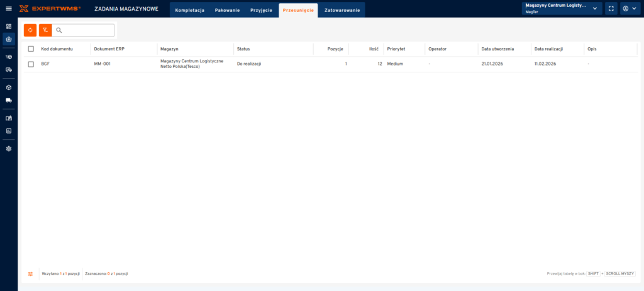Sort by Data utworzenia column header
Image resolution: width=644 pixels, height=291 pixels.
click(497, 49)
